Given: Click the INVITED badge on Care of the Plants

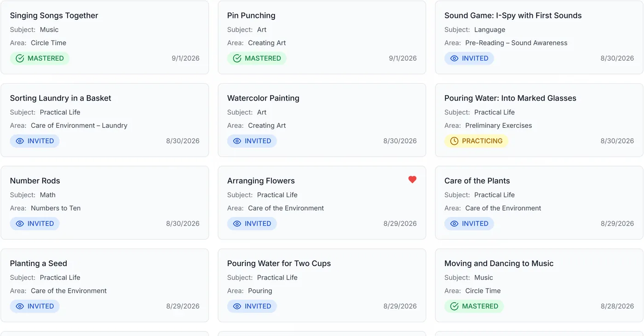Looking at the screenshot, I should pos(469,224).
